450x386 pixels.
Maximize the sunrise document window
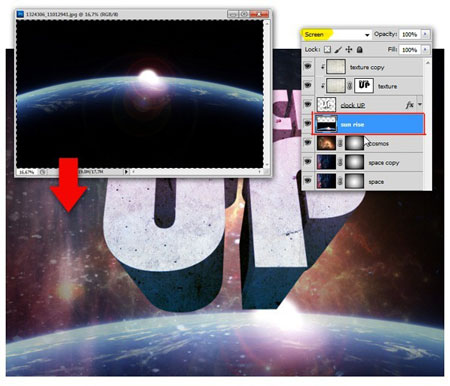(x=244, y=14)
